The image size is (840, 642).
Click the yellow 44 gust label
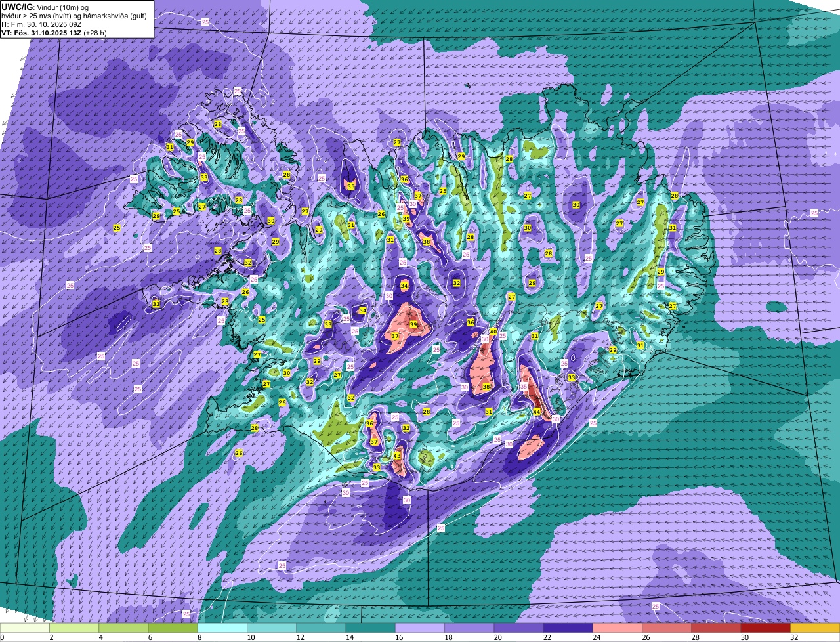point(537,412)
